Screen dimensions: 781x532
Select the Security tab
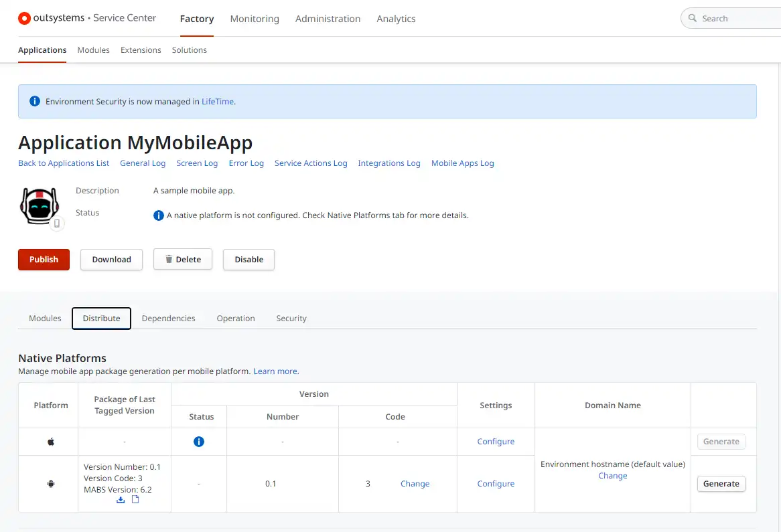tap(291, 319)
